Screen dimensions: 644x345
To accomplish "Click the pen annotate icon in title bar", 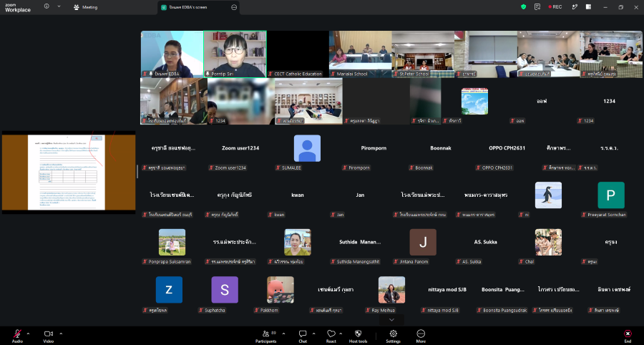I will (575, 7).
